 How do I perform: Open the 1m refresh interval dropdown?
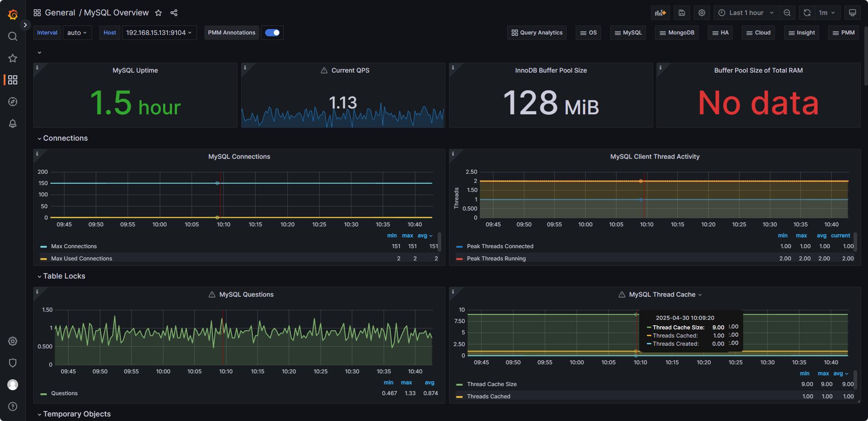[828, 13]
